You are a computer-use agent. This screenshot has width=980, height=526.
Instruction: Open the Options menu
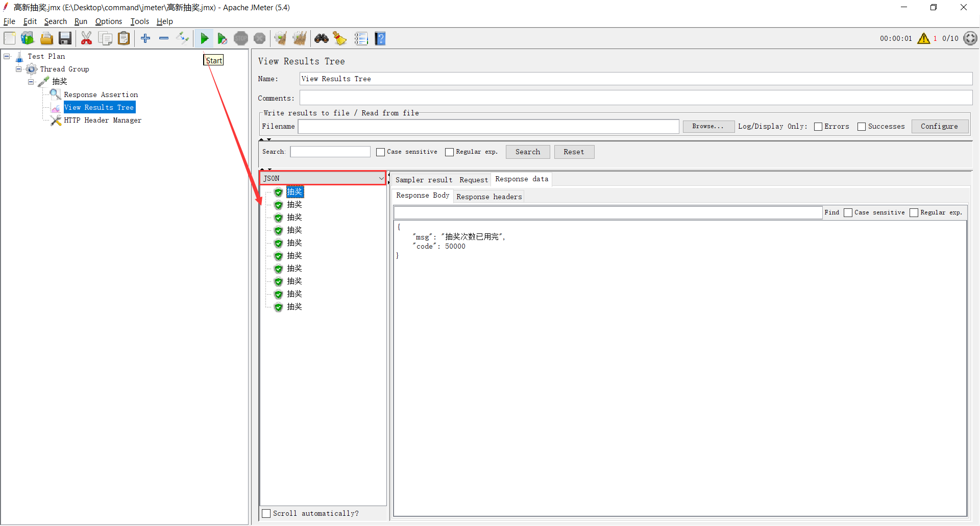click(109, 21)
